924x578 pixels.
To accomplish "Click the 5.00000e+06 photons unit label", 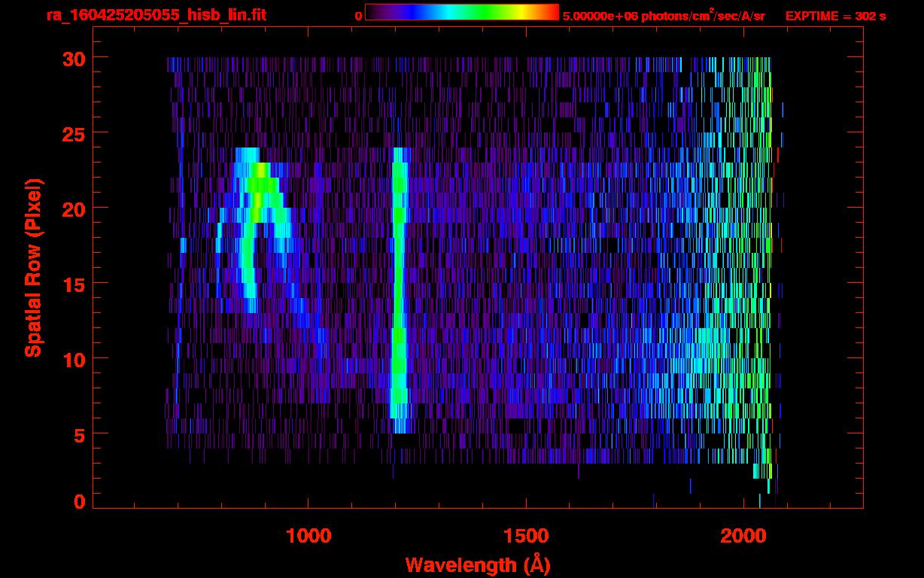I will pos(663,16).
